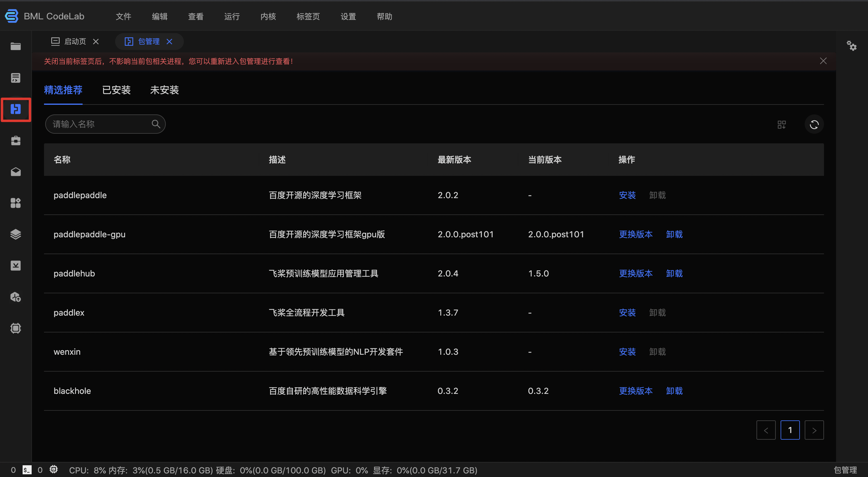Change version of paddlehub
This screenshot has height=477, width=868.
pyautogui.click(x=636, y=273)
